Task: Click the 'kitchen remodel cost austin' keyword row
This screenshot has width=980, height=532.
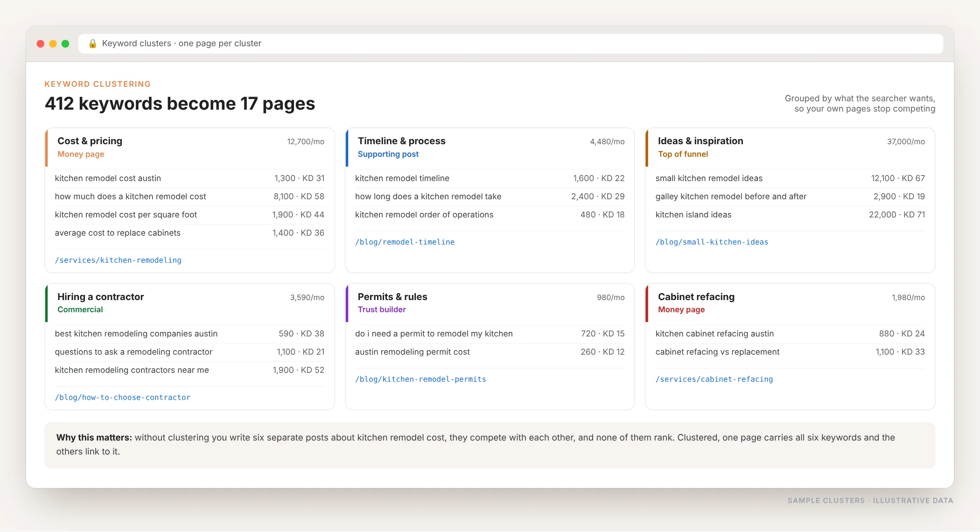Action: (x=189, y=178)
